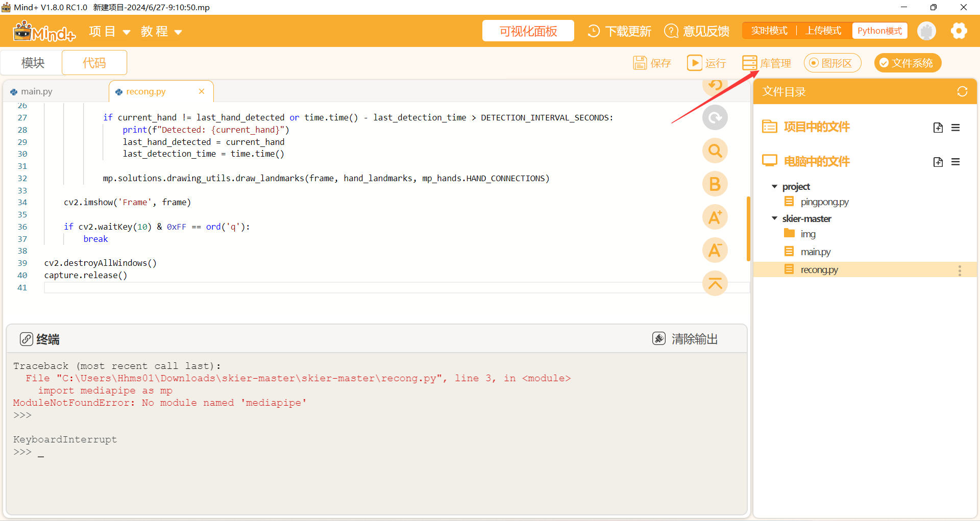Viewport: 980px width, 521px height.
Task: Select Python模式
Action: click(x=879, y=31)
